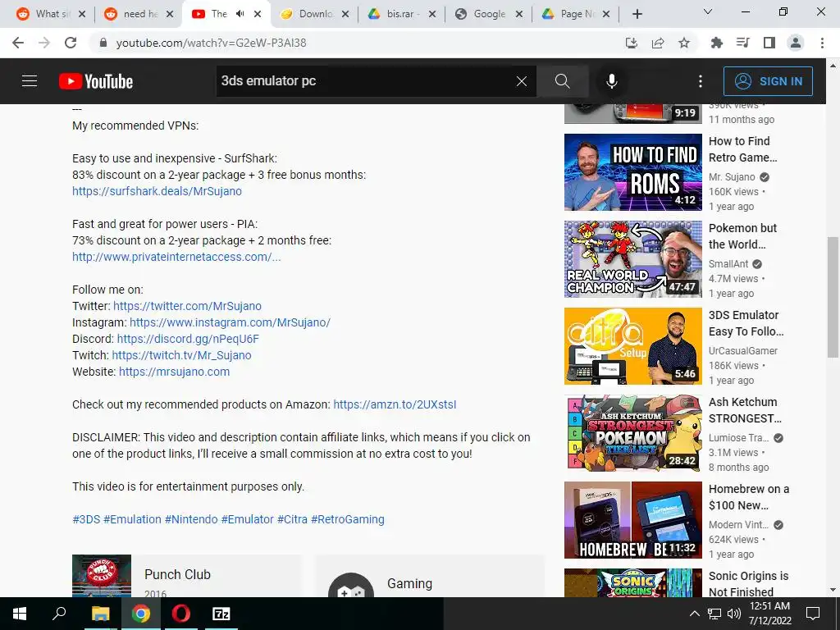Open Windows taskbar search
Viewport: 840px width, 630px height.
59,614
